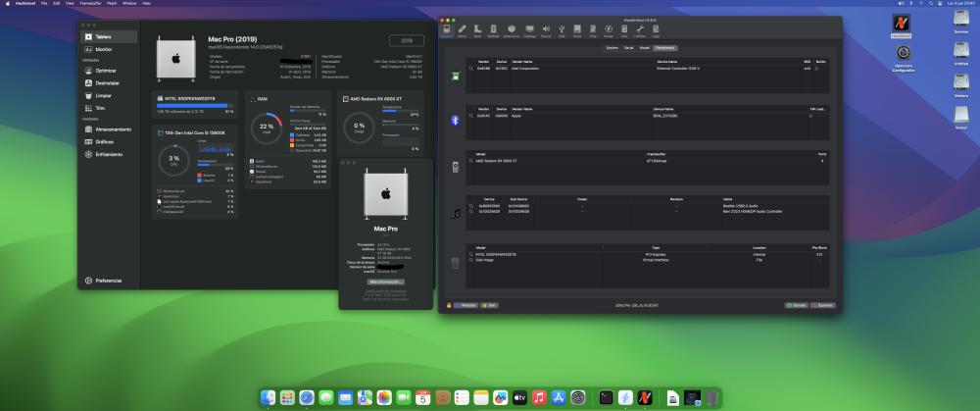
Task: Toggle FW Loaded checkbox for the Bluetooth device
Action: 810,116
